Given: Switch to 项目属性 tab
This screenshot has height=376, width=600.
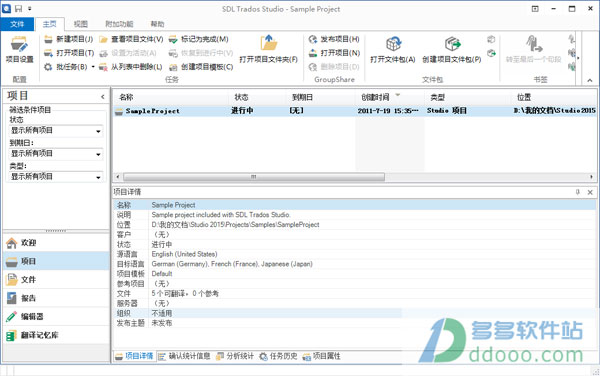Looking at the screenshot, I should click(321, 356).
